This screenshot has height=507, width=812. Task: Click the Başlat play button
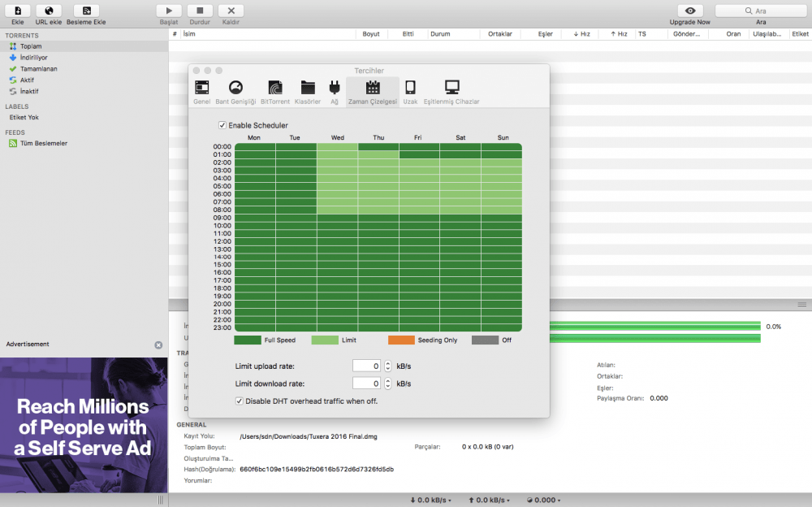[169, 11]
